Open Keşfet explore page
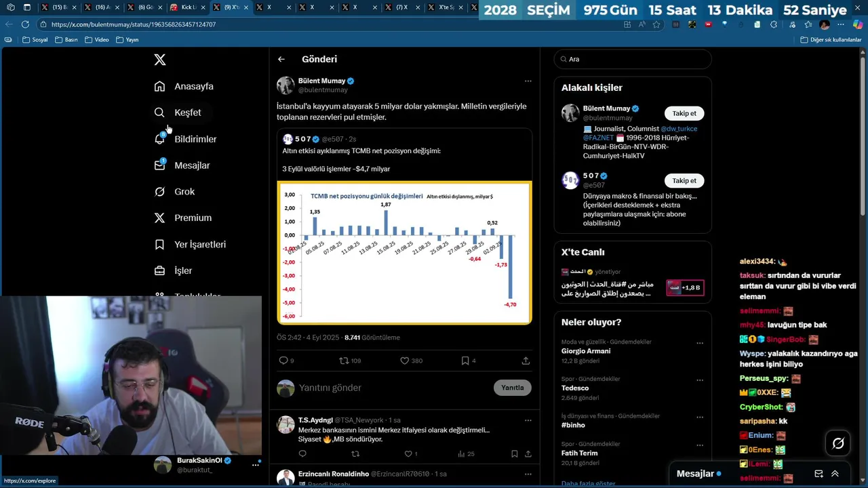This screenshot has width=868, height=488. (x=178, y=113)
